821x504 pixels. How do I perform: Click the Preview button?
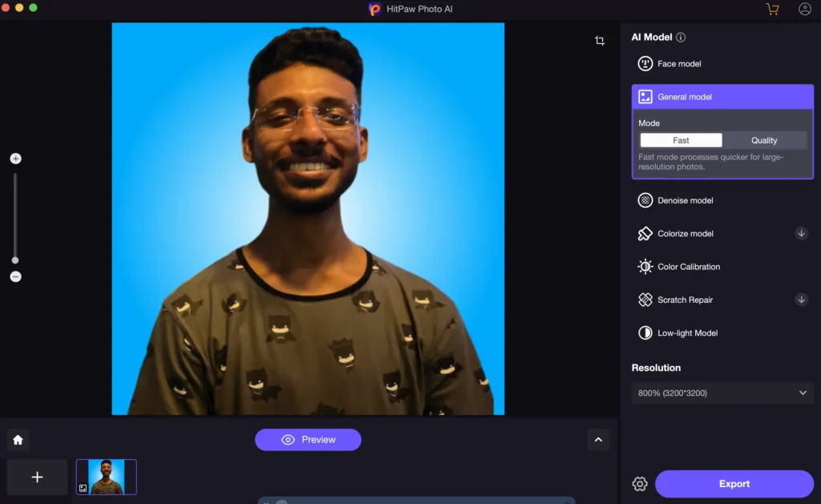point(308,439)
